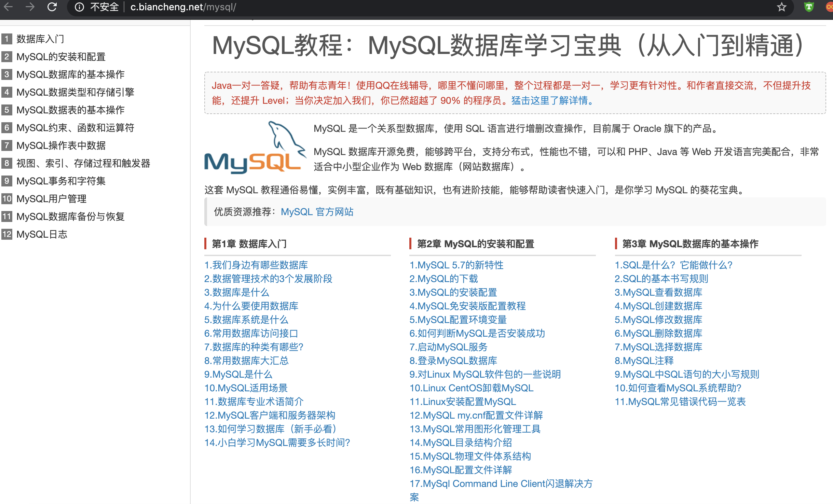Reload the page with refresh icon
Viewport: 833px width, 504px height.
[x=52, y=7]
